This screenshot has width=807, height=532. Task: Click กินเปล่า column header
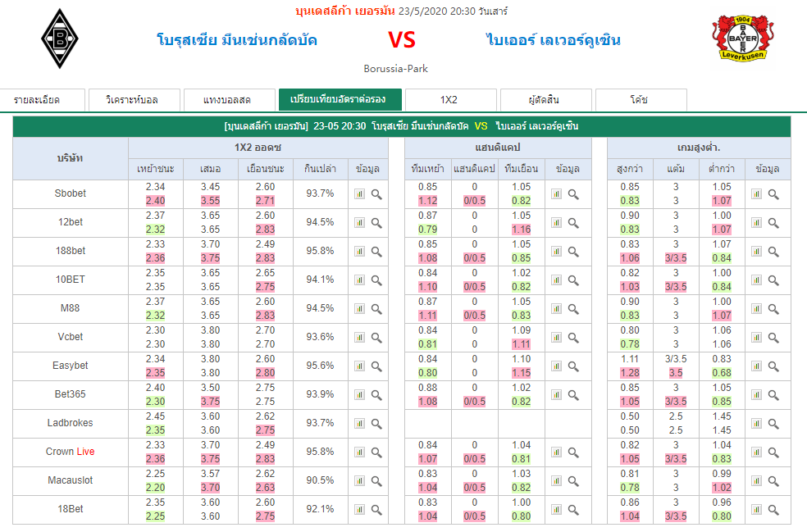point(320,169)
